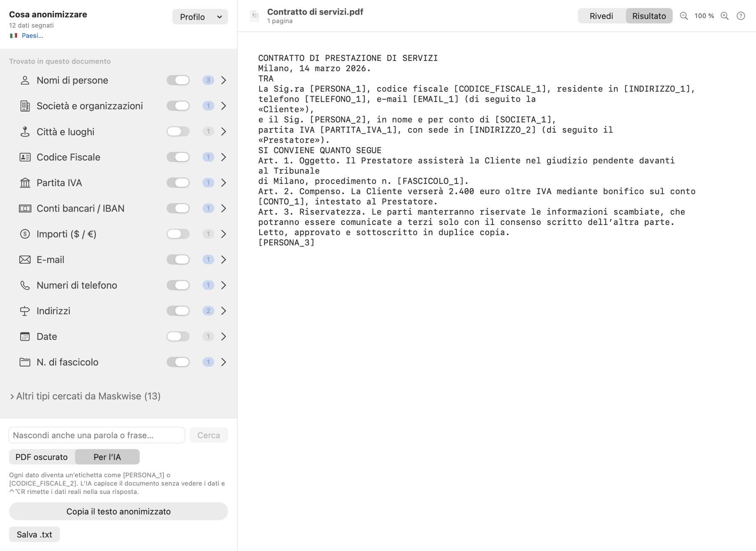Toggle the Conti bancari / IBAN switch
This screenshot has height=551, width=756.
coord(178,208)
